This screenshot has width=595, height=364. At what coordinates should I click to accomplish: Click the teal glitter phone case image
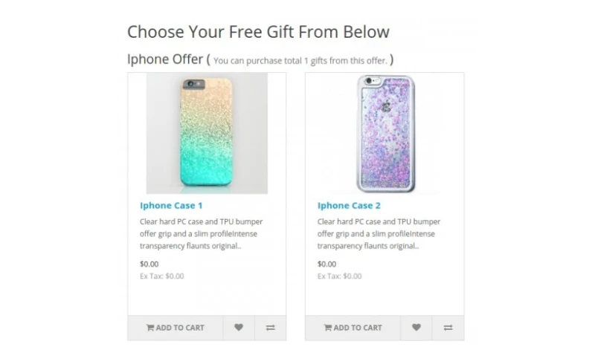(x=206, y=134)
